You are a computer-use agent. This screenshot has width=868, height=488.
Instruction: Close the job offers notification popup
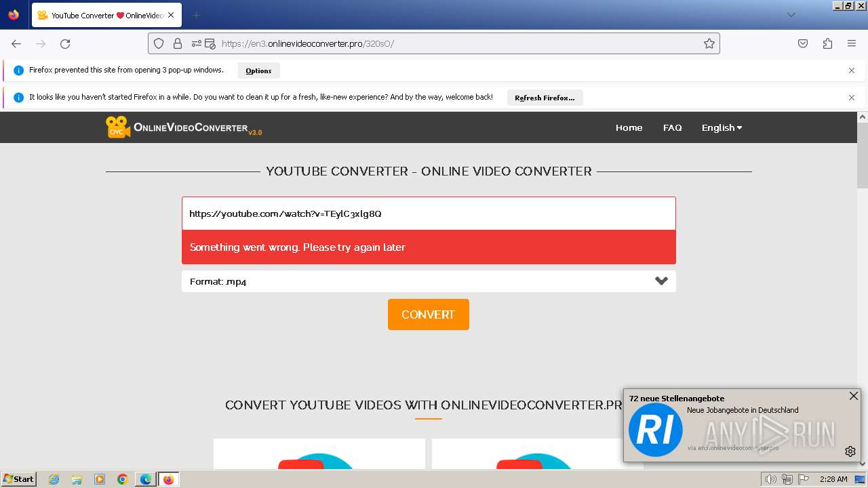(x=854, y=396)
